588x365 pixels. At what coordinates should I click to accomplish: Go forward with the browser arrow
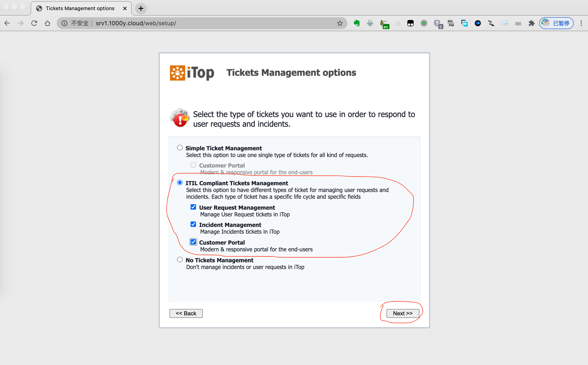click(x=21, y=23)
